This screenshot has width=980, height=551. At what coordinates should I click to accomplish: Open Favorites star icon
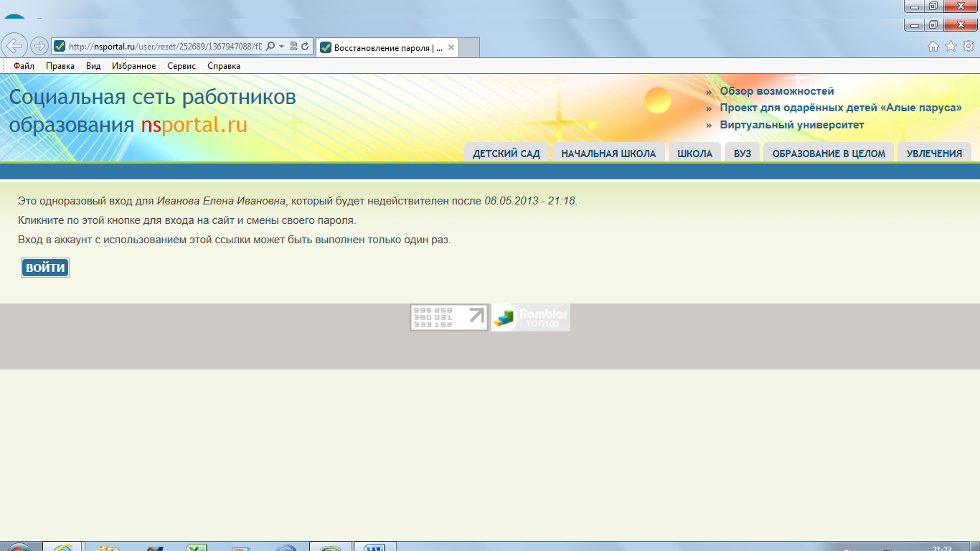[951, 47]
